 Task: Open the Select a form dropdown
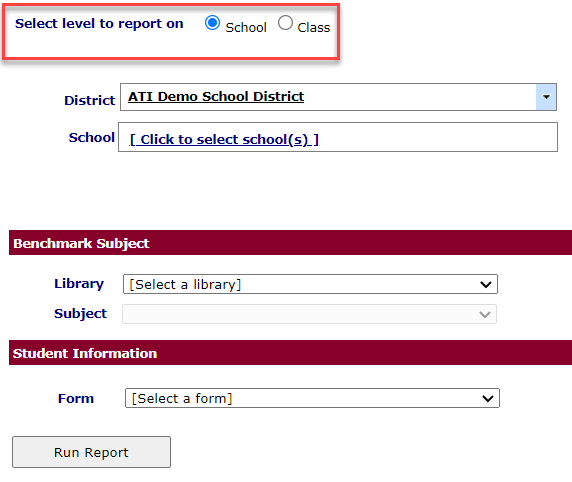coord(312,398)
